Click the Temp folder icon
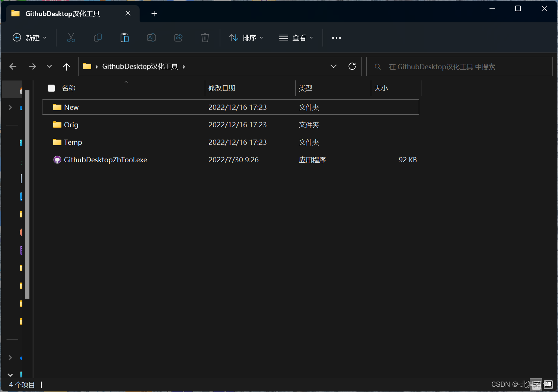The height and width of the screenshot is (392, 558). (x=57, y=142)
